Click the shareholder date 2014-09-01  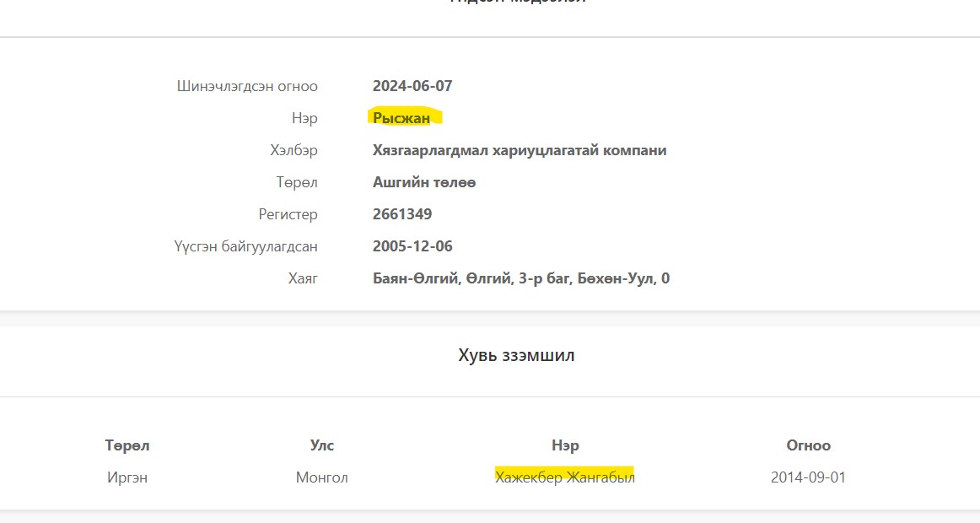808,477
